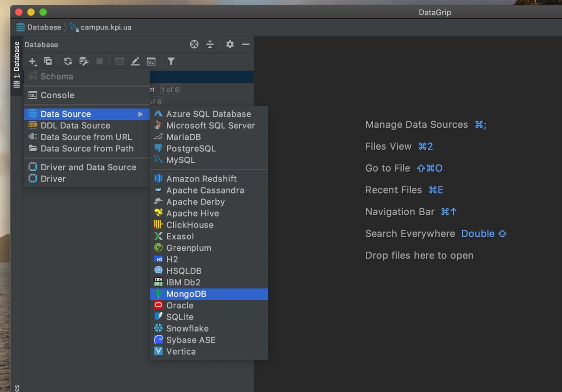Click the table editor toolbar icon
562x392 pixels.
point(119,61)
